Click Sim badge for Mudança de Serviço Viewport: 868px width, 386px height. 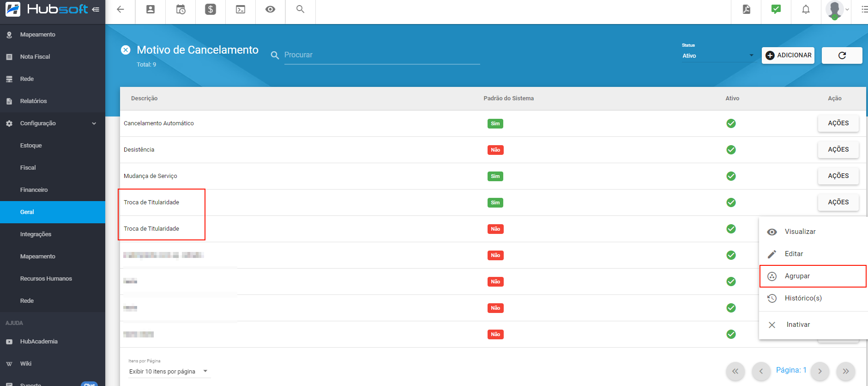coord(495,176)
